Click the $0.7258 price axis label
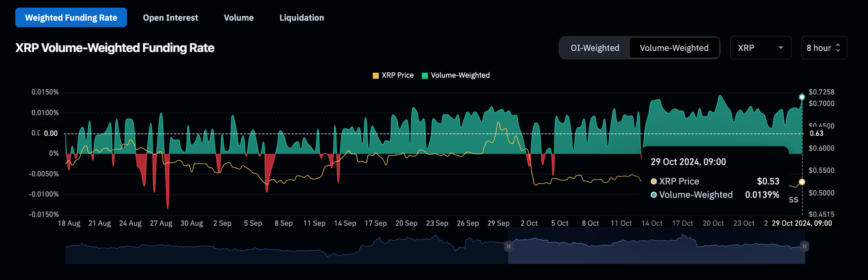This screenshot has height=280, width=868. 822,92
